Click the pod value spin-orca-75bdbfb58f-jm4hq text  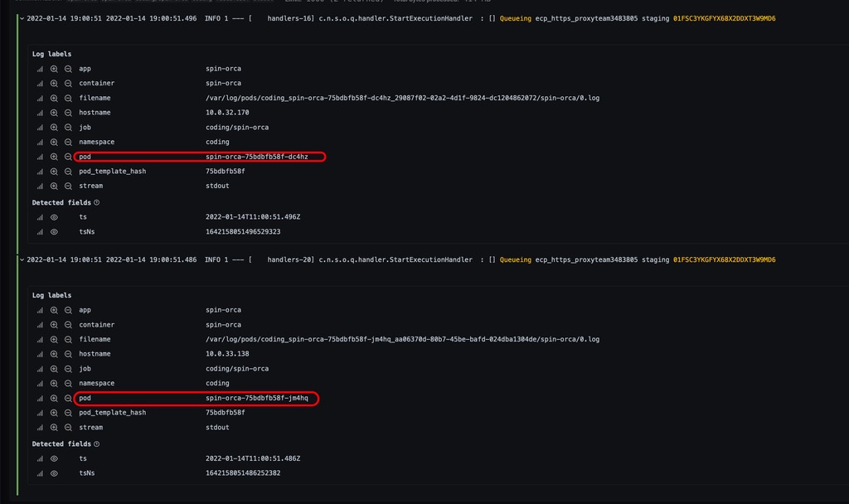pos(256,399)
